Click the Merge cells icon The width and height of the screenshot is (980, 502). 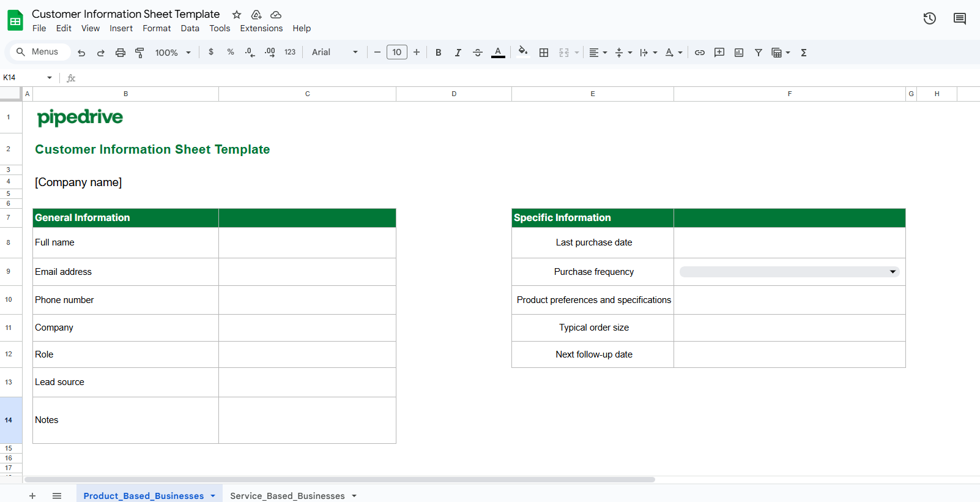tap(564, 53)
